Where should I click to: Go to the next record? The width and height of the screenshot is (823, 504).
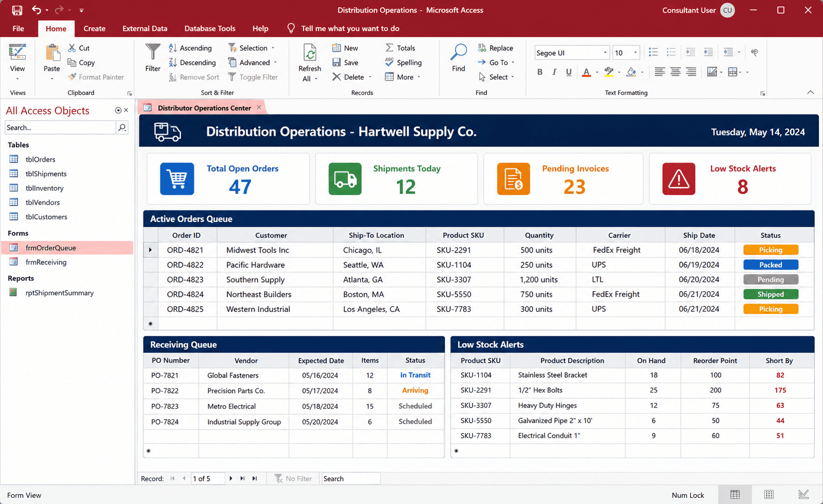tap(231, 478)
